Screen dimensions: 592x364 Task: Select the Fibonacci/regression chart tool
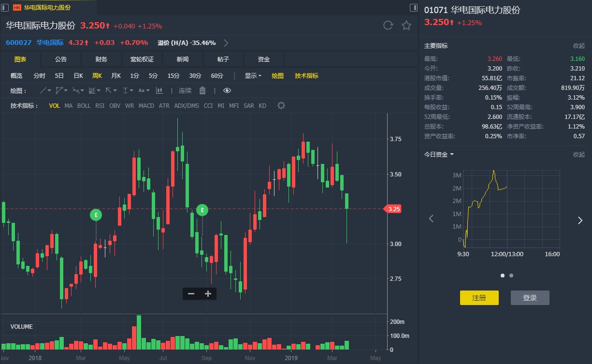coord(94,90)
